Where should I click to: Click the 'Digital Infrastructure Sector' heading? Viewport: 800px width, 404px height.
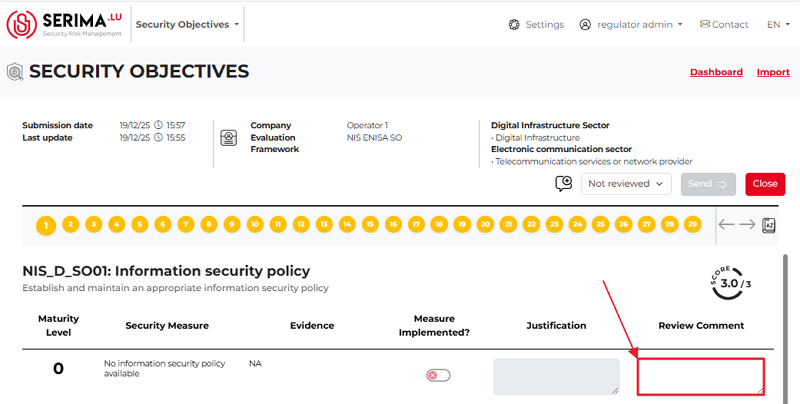coord(550,125)
